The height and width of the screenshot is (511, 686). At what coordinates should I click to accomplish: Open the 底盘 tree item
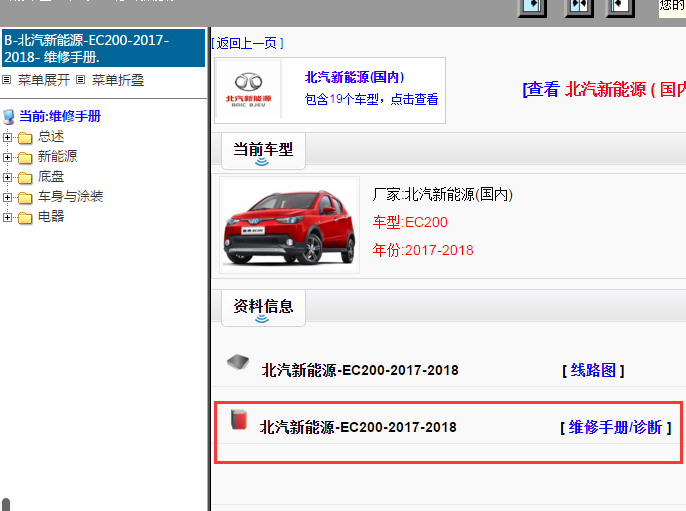point(51,176)
